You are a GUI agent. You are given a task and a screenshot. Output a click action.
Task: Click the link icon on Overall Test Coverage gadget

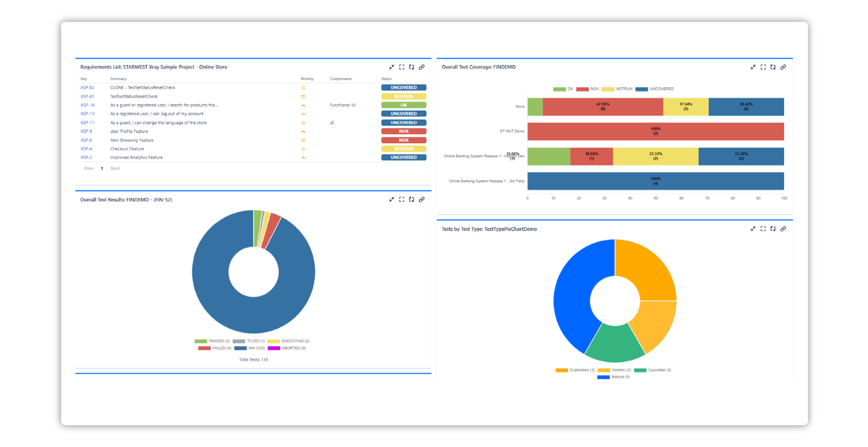(x=783, y=67)
